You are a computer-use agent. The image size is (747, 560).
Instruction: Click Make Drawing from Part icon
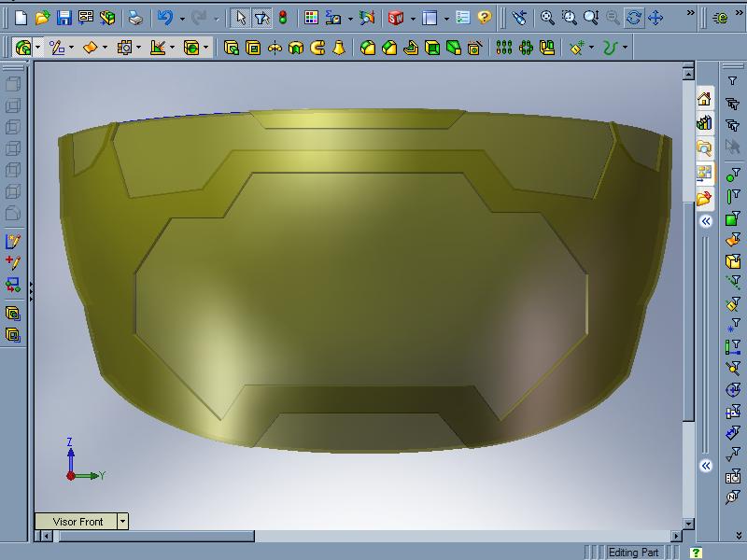tap(86, 18)
